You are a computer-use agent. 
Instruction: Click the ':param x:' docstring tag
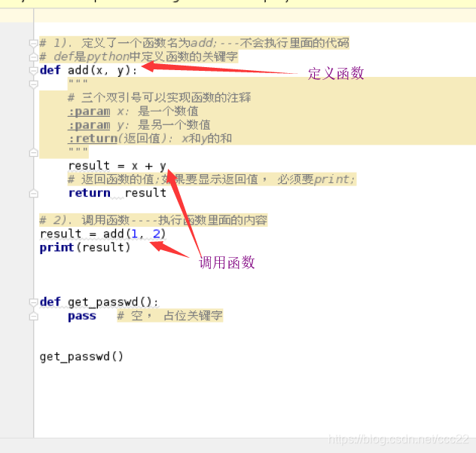click(x=89, y=112)
